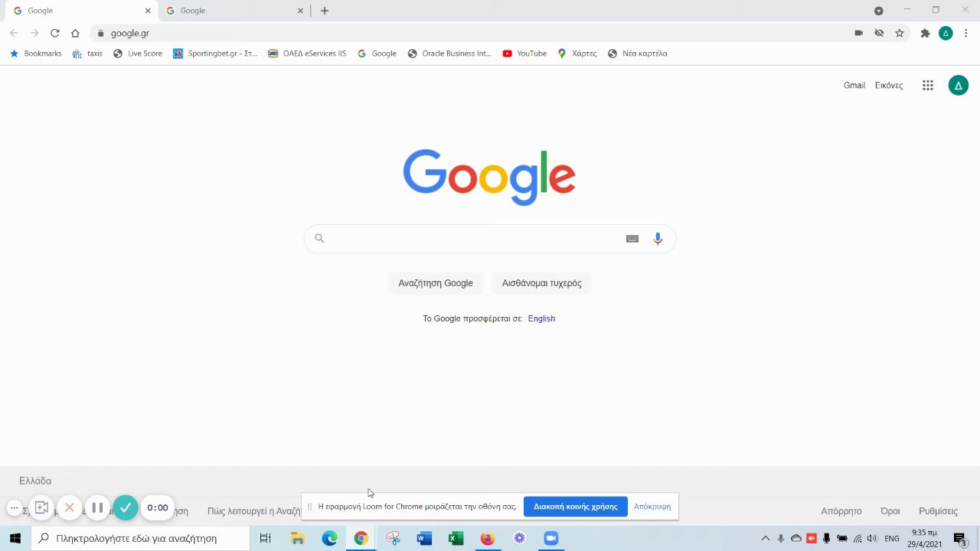Image resolution: width=980 pixels, height=551 pixels.
Task: Pause the Loom recording
Action: [x=97, y=507]
